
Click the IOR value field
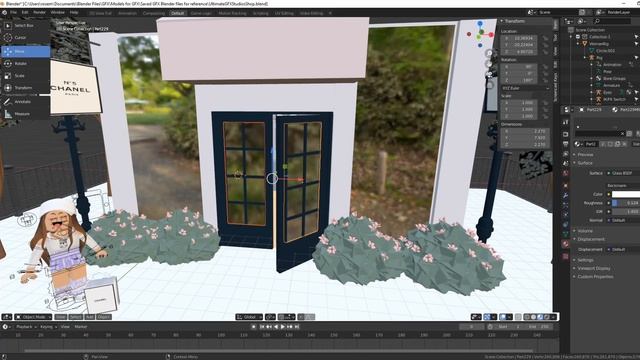[x=626, y=211]
